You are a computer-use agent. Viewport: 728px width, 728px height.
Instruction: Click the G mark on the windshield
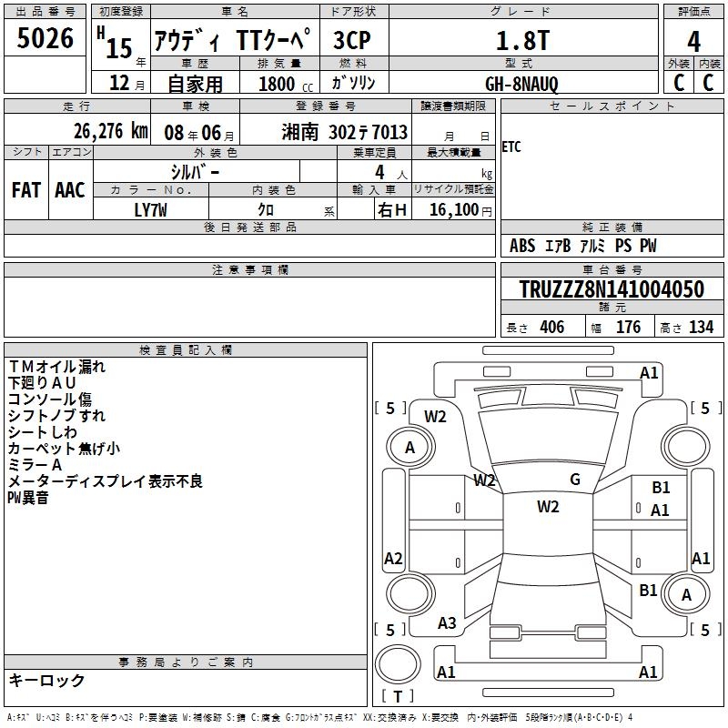pos(574,480)
